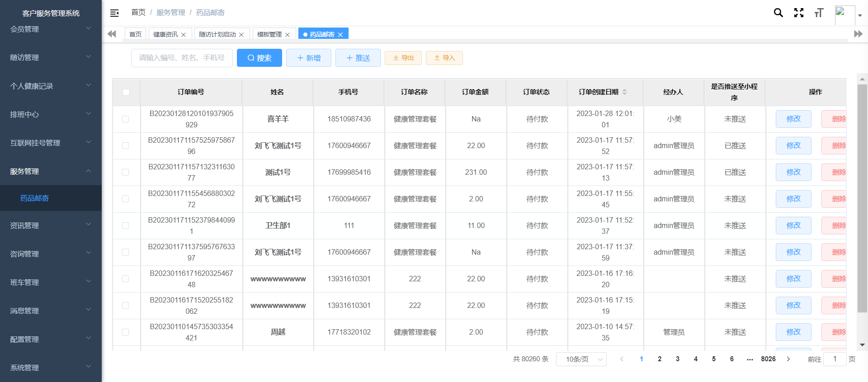Screen dimensions: 868x382
Task: Check the 卫生部1 row checkbox
Action: click(x=126, y=226)
